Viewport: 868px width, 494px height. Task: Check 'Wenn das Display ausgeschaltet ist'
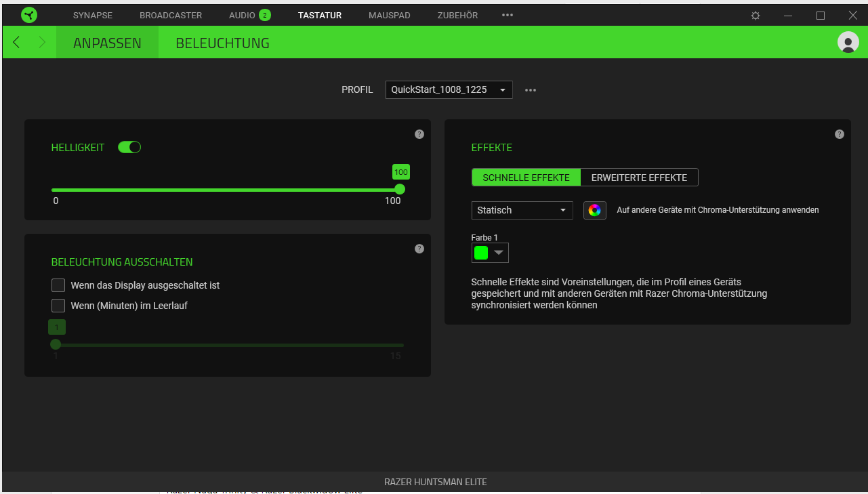[x=58, y=285]
